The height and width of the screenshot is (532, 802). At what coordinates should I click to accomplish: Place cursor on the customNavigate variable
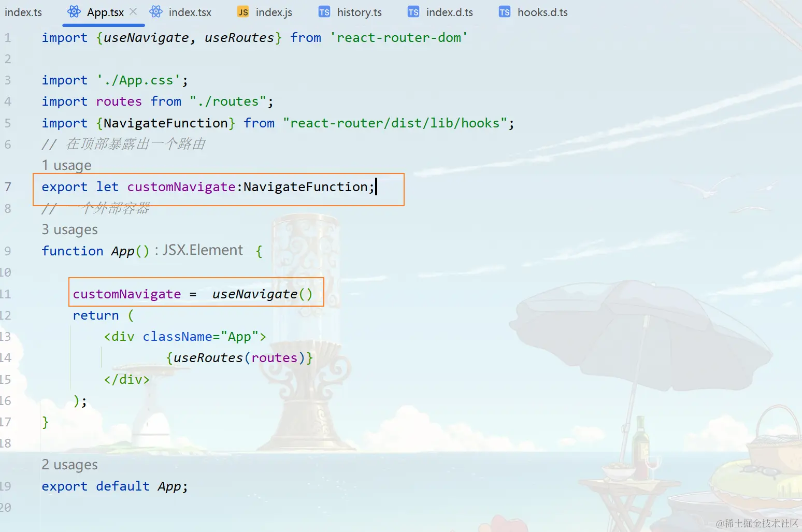127,294
